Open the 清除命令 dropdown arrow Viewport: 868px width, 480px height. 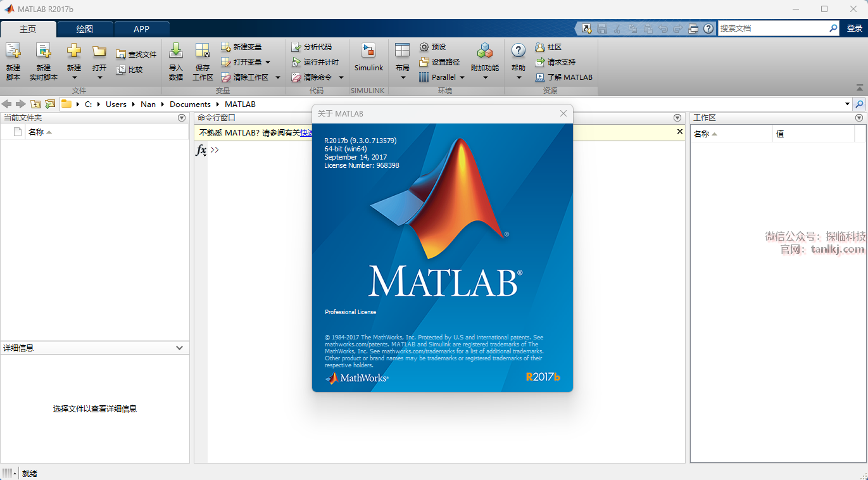tap(341, 77)
